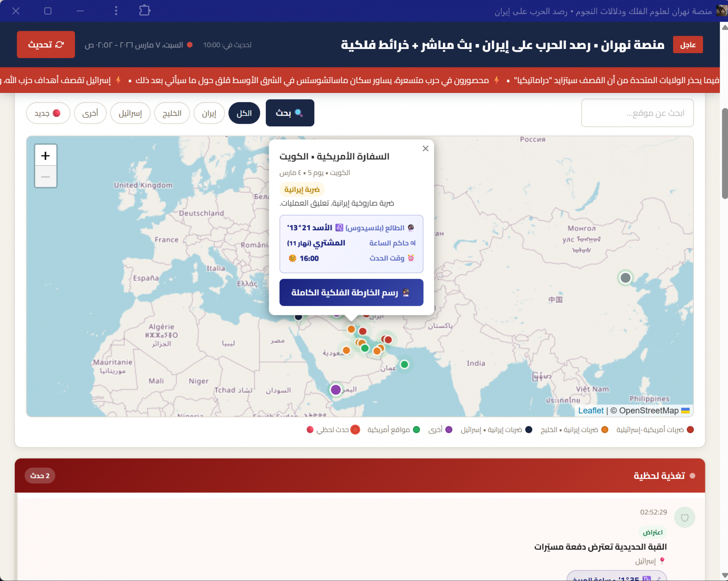Select the الكل filter chip
Viewport: 728px width, 581px height.
(244, 113)
